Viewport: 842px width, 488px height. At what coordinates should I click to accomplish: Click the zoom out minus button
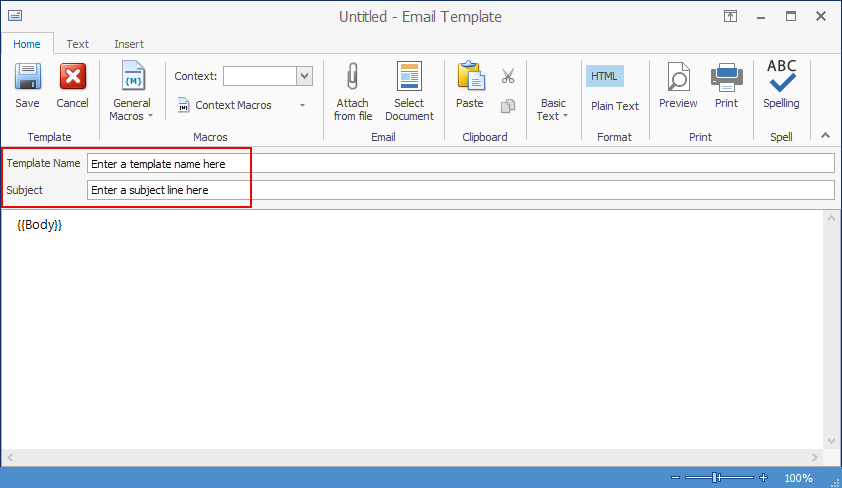[676, 477]
